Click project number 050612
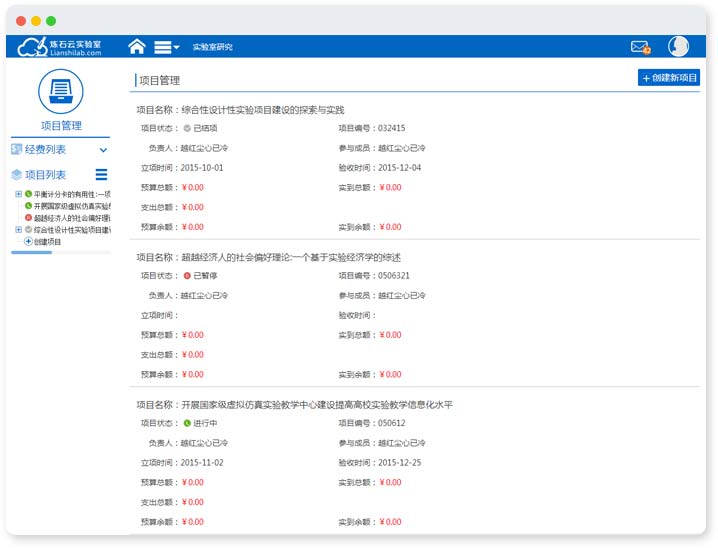The height and width of the screenshot is (548, 718). [x=392, y=423]
